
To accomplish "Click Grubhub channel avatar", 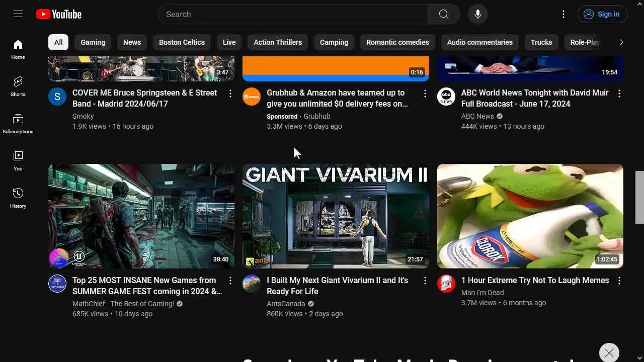I will point(252,97).
